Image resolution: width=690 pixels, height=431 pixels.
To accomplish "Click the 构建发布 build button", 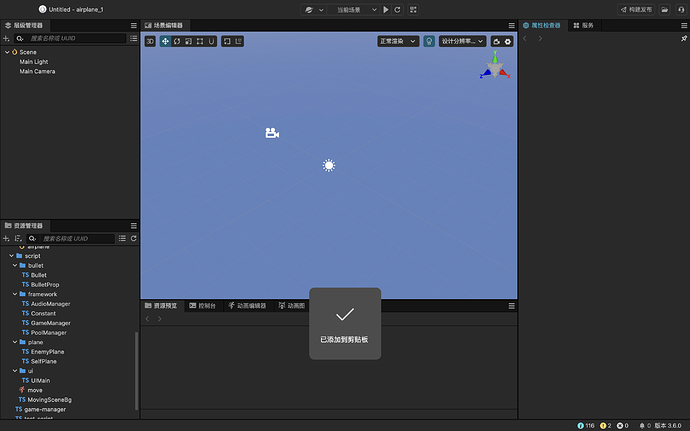I will pyautogui.click(x=636, y=10).
